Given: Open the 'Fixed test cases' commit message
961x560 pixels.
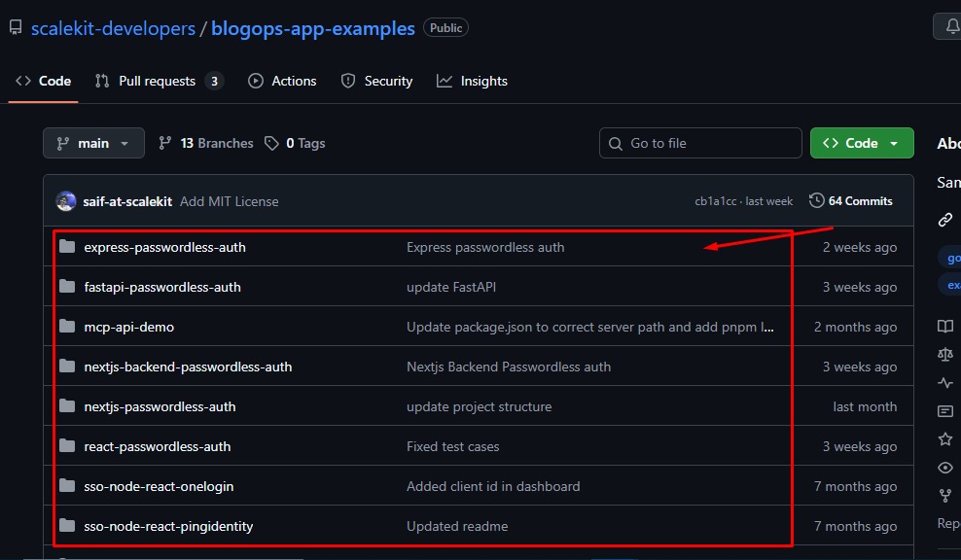Looking at the screenshot, I should pyautogui.click(x=453, y=446).
